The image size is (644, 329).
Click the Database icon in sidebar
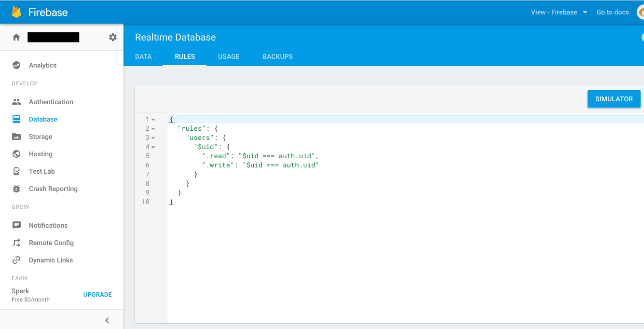16,119
